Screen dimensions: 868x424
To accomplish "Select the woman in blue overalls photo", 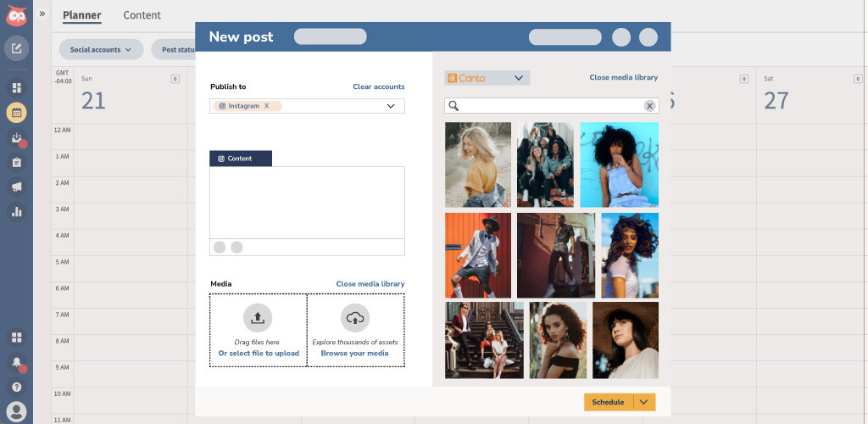I will click(619, 165).
